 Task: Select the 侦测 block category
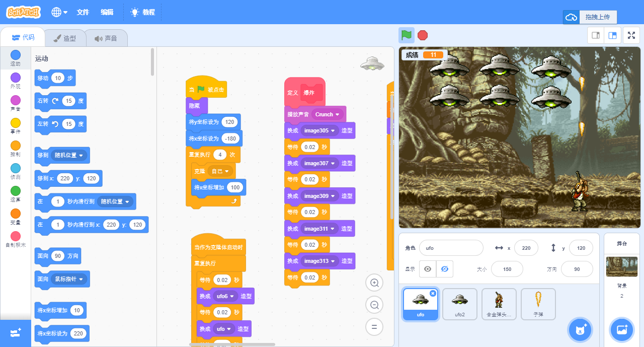click(16, 171)
